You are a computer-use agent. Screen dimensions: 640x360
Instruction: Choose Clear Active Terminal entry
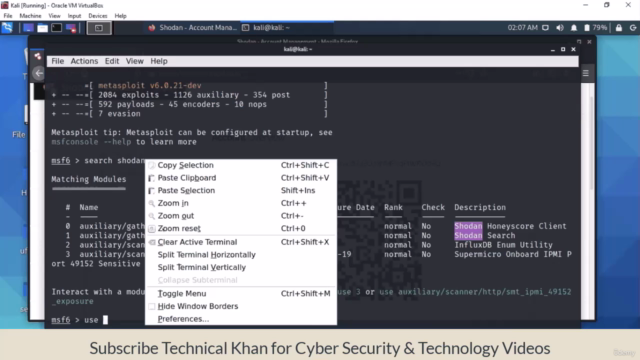click(x=241, y=242)
